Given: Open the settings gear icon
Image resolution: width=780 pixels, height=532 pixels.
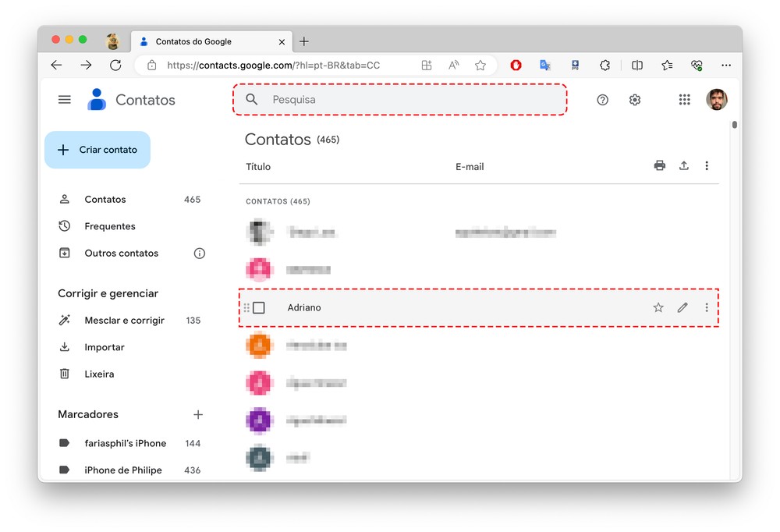Looking at the screenshot, I should click(635, 100).
